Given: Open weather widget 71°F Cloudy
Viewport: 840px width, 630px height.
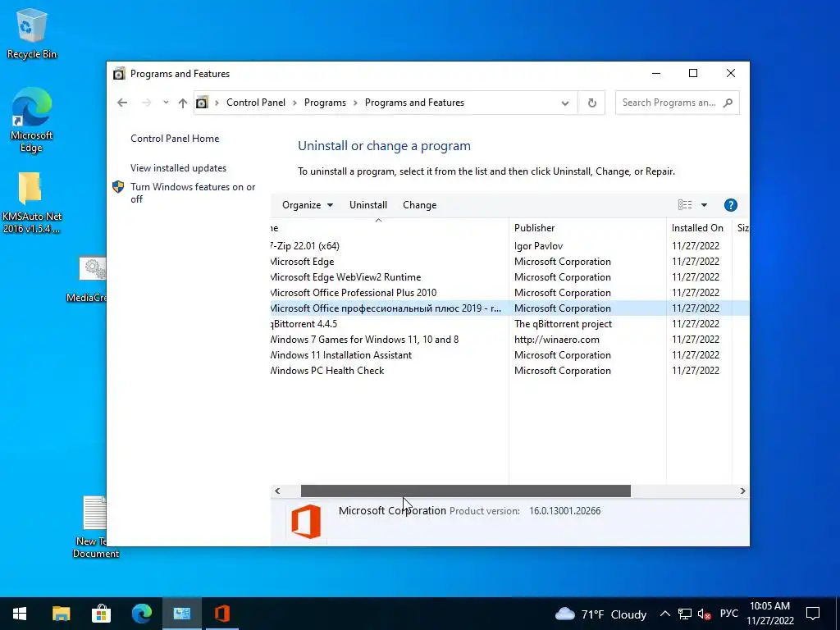Looking at the screenshot, I should [600, 614].
